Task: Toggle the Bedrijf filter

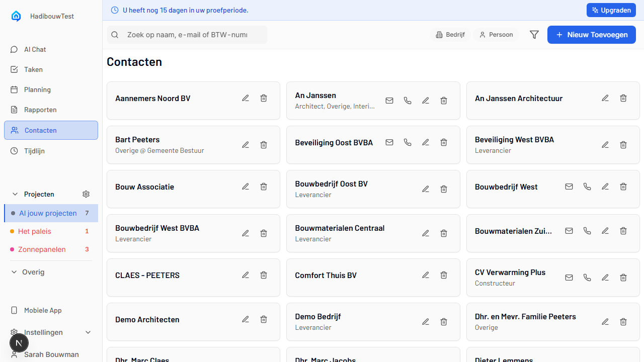Action: click(450, 35)
